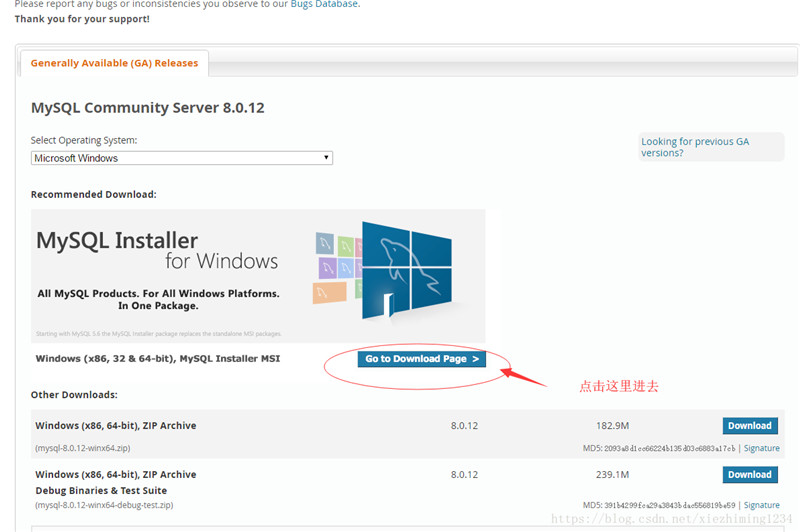The image size is (800, 532).
Task: Click the top green MySQL tile in the banner
Action: [x=345, y=246]
